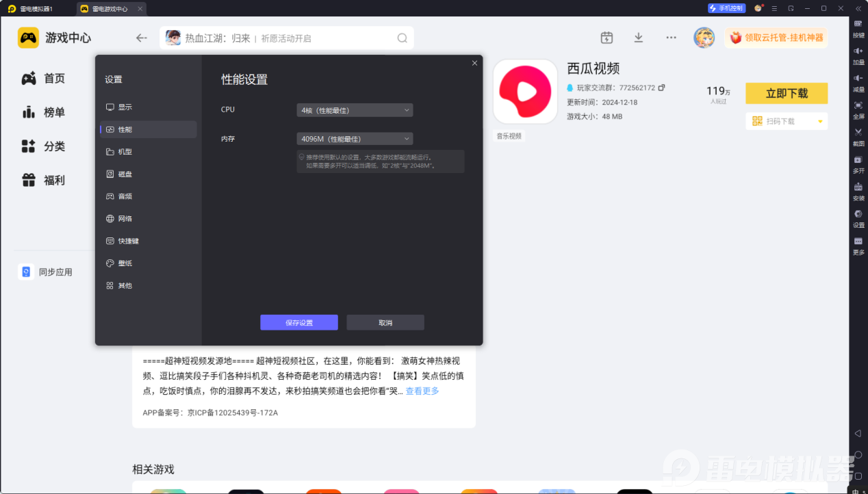Tap the Android back triangle button
868x494 pixels.
pyautogui.click(x=858, y=433)
